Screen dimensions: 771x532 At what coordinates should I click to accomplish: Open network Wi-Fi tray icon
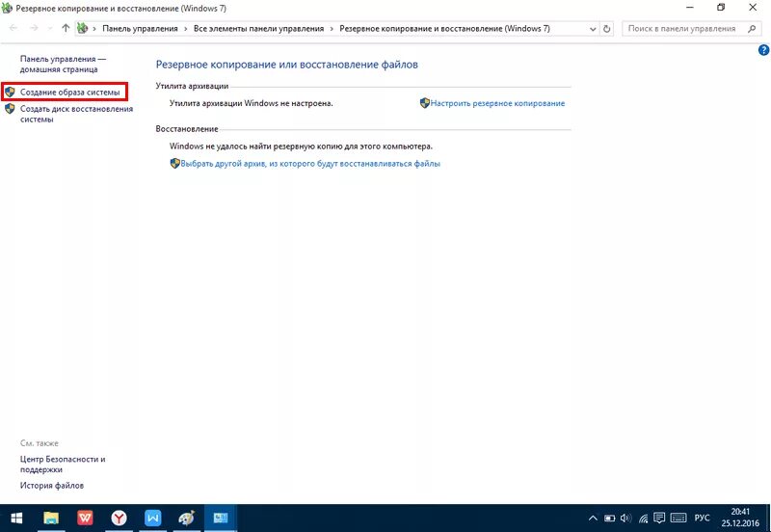(x=643, y=519)
